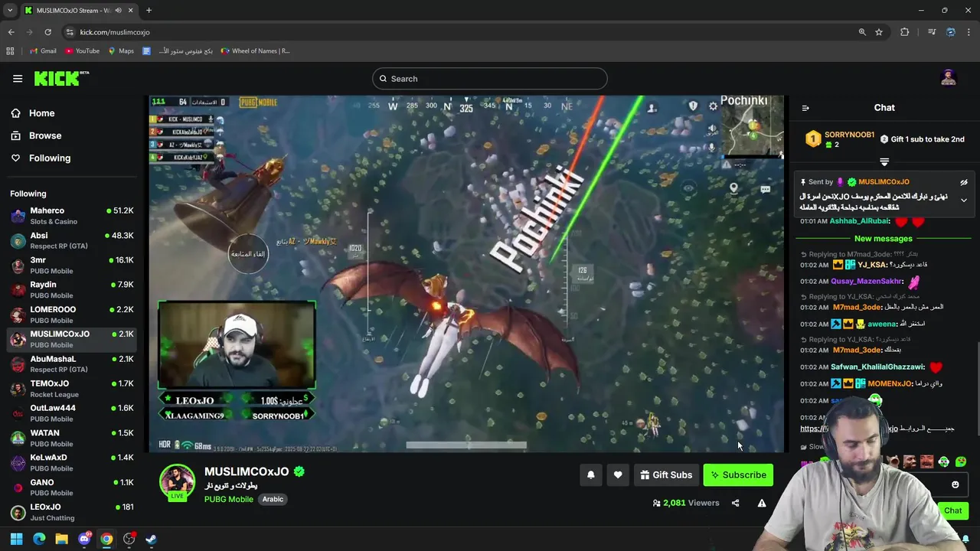The image size is (980, 551).
Task: Click the address bar URL
Action: [x=115, y=32]
